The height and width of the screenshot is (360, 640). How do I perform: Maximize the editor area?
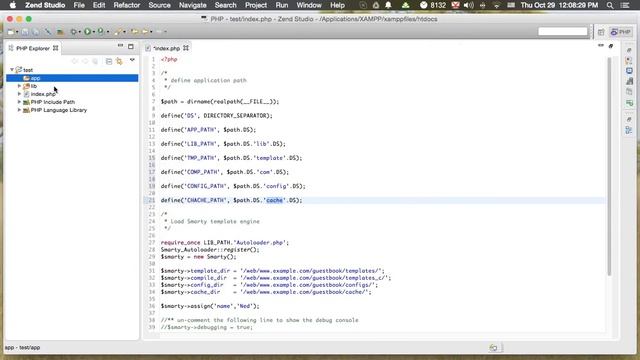(x=611, y=46)
